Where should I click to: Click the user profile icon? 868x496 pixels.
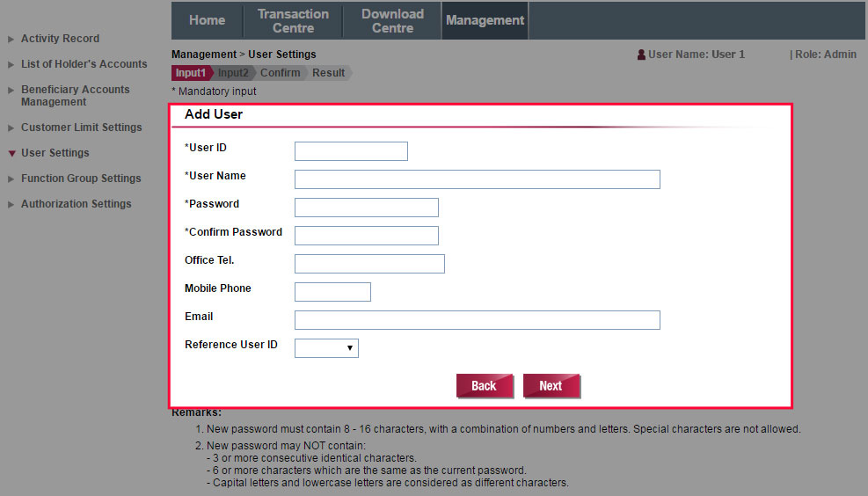(x=641, y=55)
